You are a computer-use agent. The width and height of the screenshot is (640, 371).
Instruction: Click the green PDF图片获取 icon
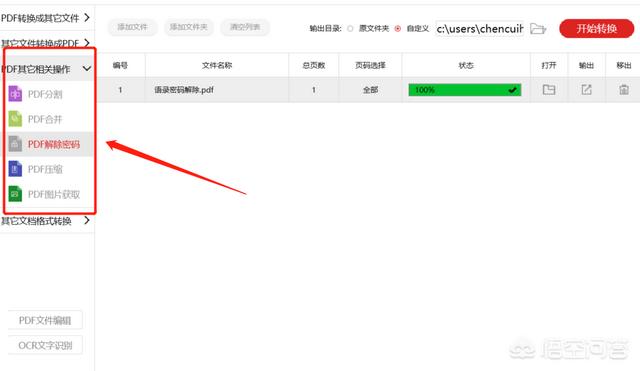coord(15,194)
